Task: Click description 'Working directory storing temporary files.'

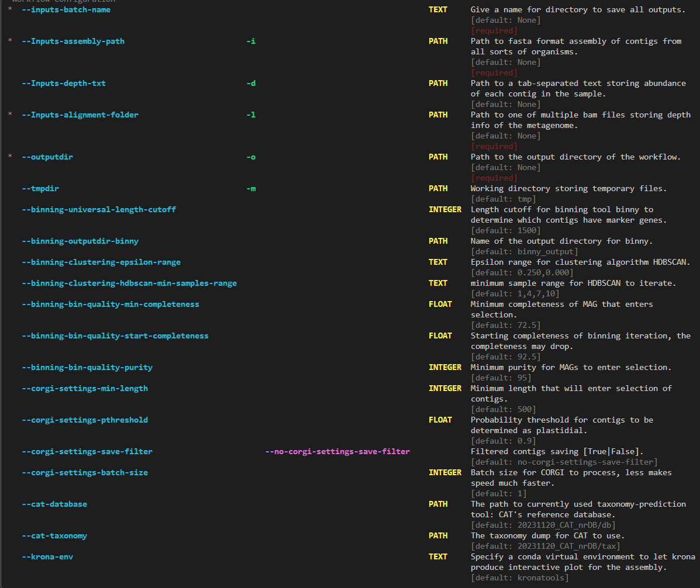Action: click(569, 189)
